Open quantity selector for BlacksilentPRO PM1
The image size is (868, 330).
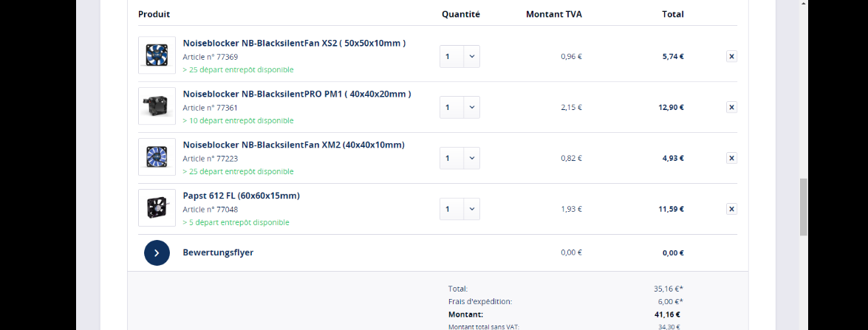pyautogui.click(x=459, y=107)
